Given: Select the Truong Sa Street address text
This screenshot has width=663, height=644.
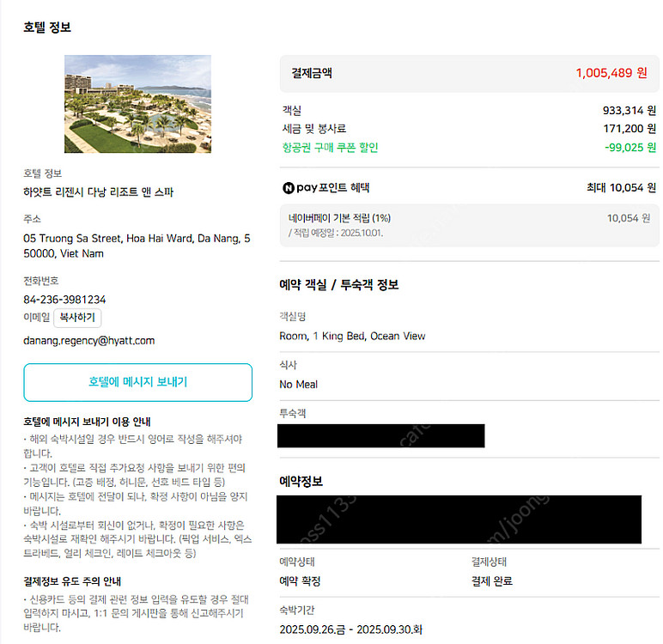Looking at the screenshot, I should [x=137, y=238].
